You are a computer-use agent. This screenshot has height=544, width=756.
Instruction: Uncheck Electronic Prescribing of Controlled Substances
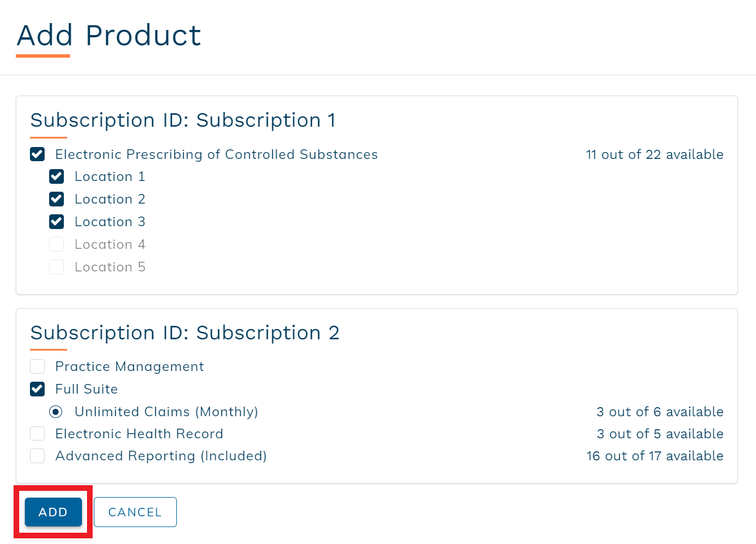point(37,154)
